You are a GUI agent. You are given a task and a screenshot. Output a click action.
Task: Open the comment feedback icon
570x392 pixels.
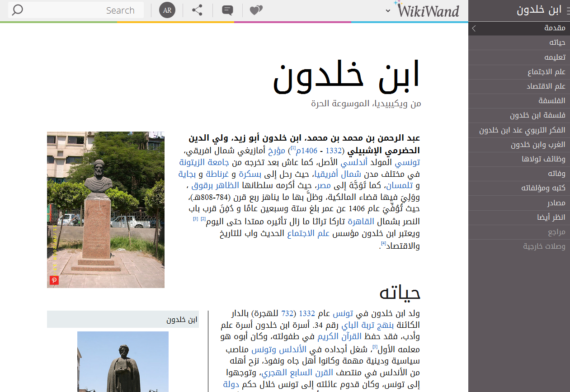(x=227, y=10)
